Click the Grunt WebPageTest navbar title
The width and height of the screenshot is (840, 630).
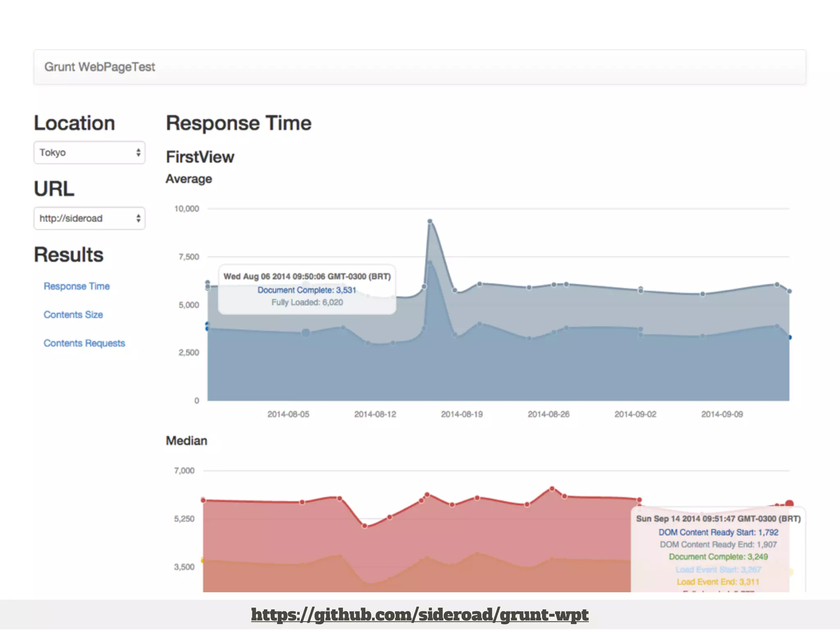(x=100, y=67)
